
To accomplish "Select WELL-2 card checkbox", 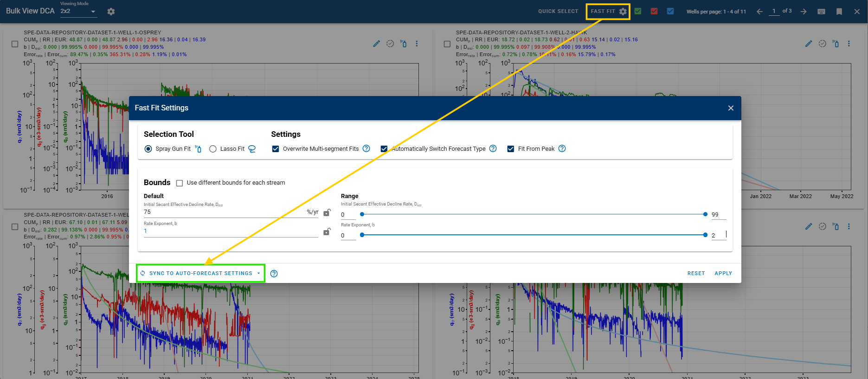I will [x=447, y=44].
